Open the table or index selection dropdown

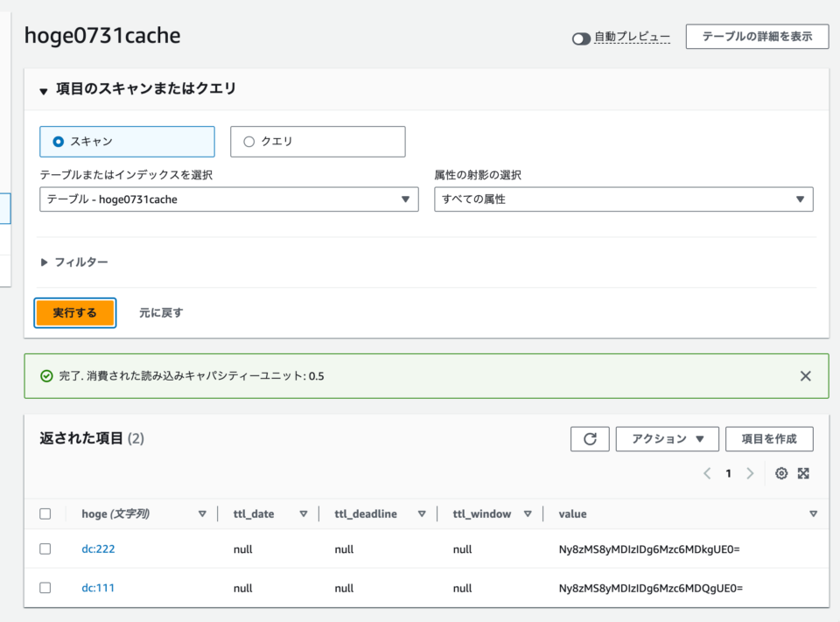point(228,199)
